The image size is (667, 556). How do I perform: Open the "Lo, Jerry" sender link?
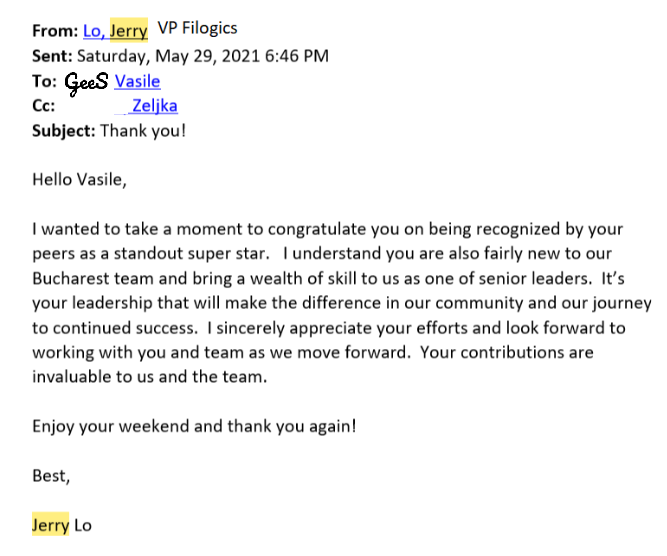115,31
